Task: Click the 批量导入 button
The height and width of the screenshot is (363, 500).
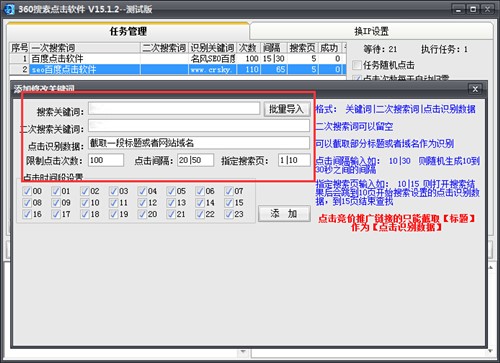Action: pos(287,109)
